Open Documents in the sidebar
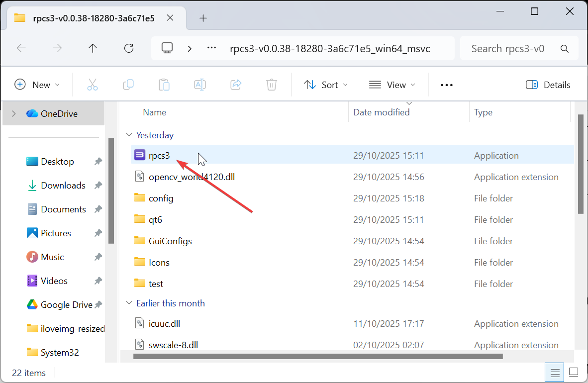The image size is (588, 383). [63, 209]
